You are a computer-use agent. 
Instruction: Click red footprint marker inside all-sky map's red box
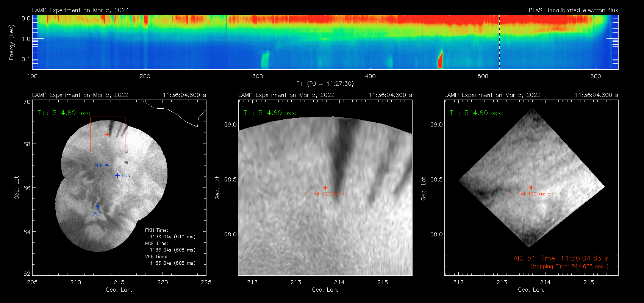coord(108,134)
